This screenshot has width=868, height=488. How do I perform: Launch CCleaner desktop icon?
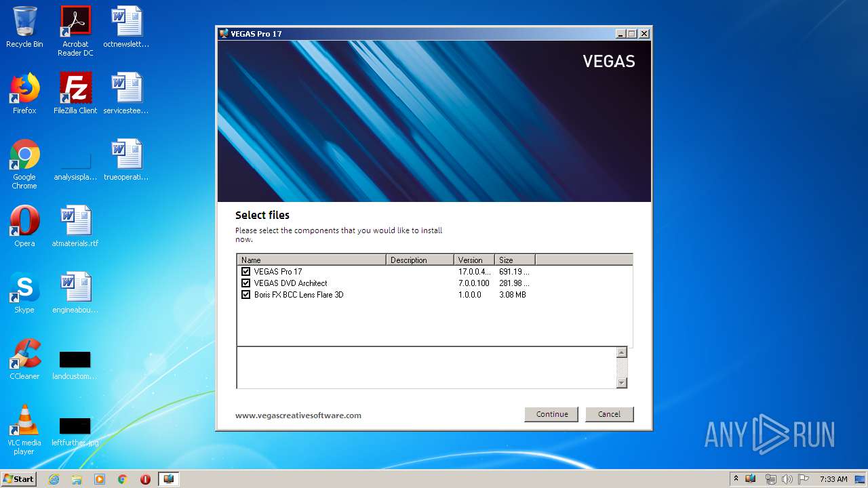24,359
